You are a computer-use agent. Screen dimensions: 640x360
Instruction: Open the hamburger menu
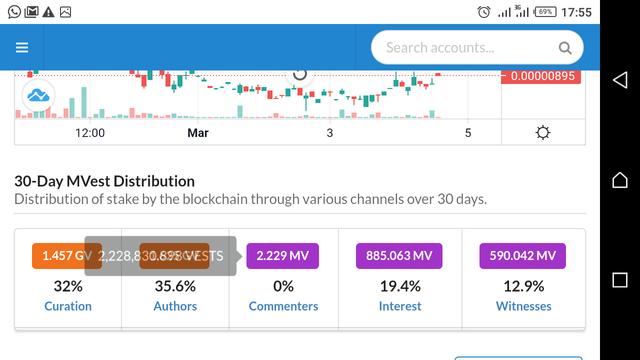[22, 48]
